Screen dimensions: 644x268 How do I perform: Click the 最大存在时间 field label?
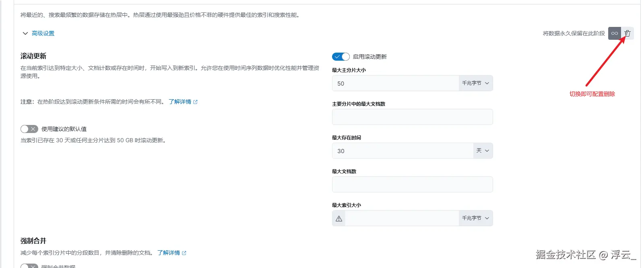pyautogui.click(x=347, y=137)
